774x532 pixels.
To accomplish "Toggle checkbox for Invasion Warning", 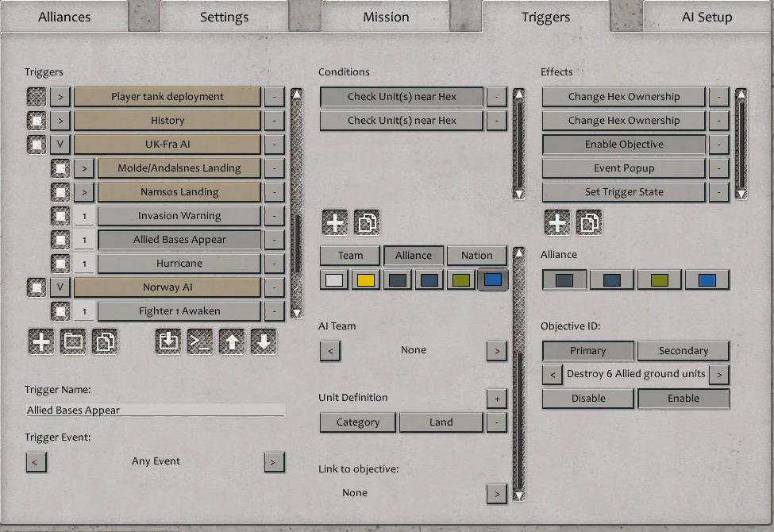I will 60,216.
